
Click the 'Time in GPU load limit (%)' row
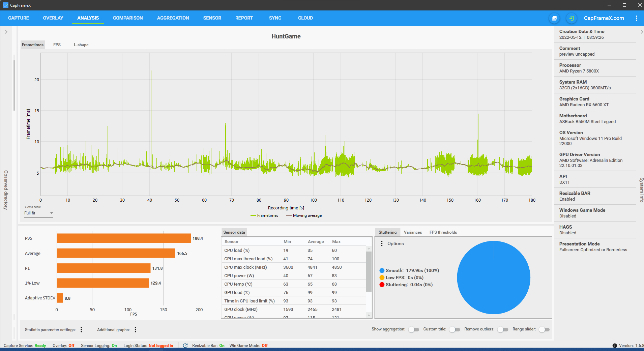point(294,301)
